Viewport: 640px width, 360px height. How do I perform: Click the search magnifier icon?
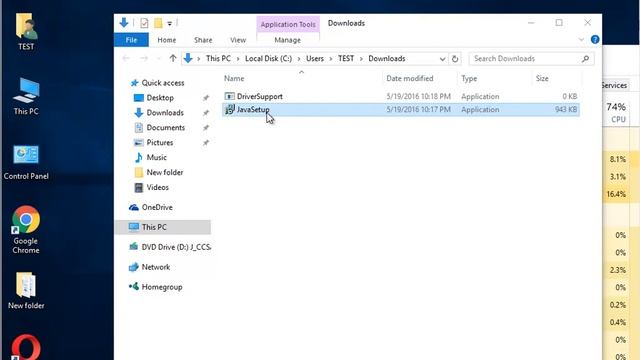click(585, 59)
